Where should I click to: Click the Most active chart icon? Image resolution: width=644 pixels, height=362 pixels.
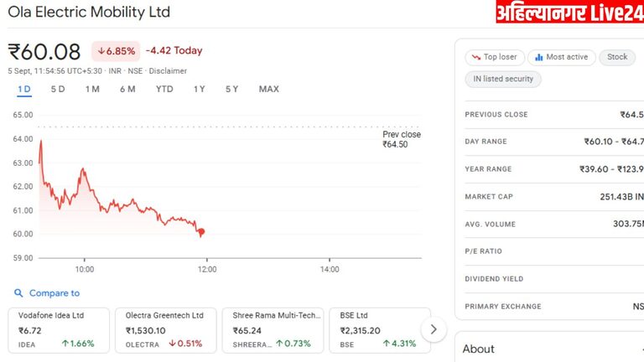(x=538, y=57)
